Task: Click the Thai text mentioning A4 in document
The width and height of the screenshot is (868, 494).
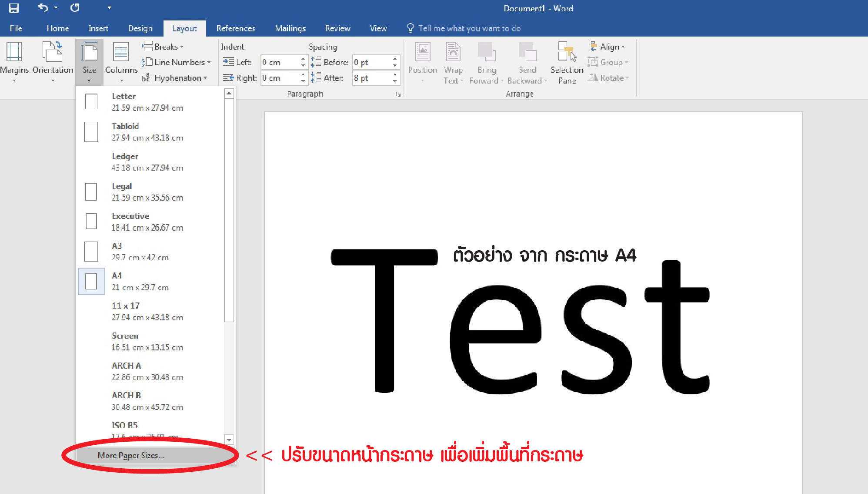Action: tap(544, 255)
